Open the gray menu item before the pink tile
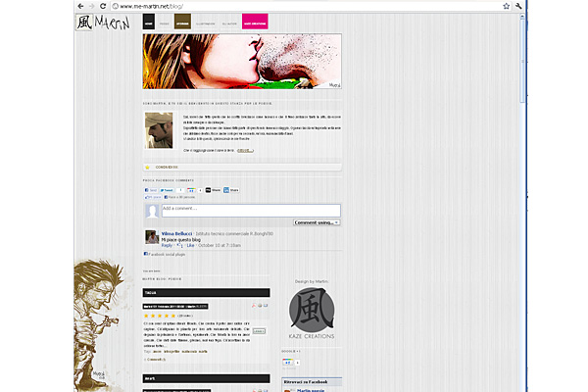This screenshot has height=392, width=588. [229, 24]
